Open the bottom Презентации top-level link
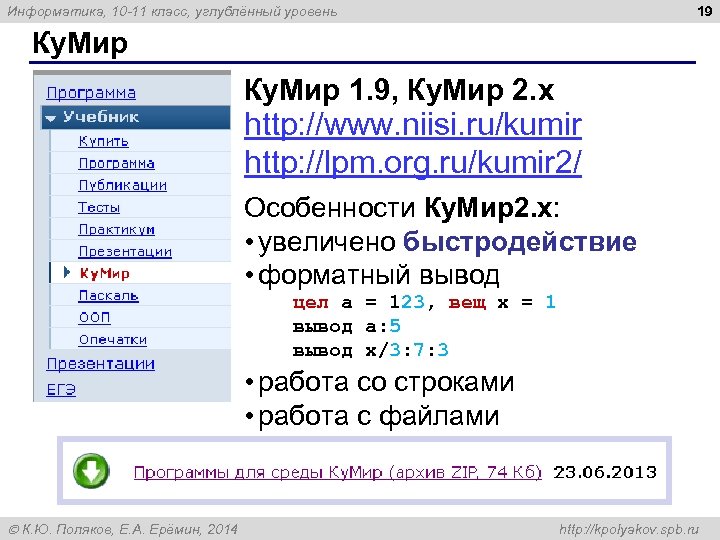The height and width of the screenshot is (540, 720). (101, 364)
